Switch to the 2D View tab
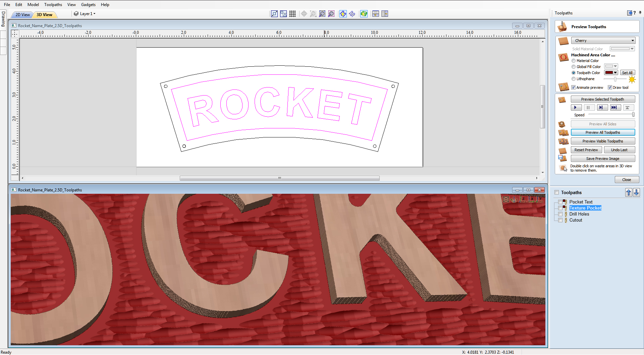The image size is (644, 355). [22, 15]
